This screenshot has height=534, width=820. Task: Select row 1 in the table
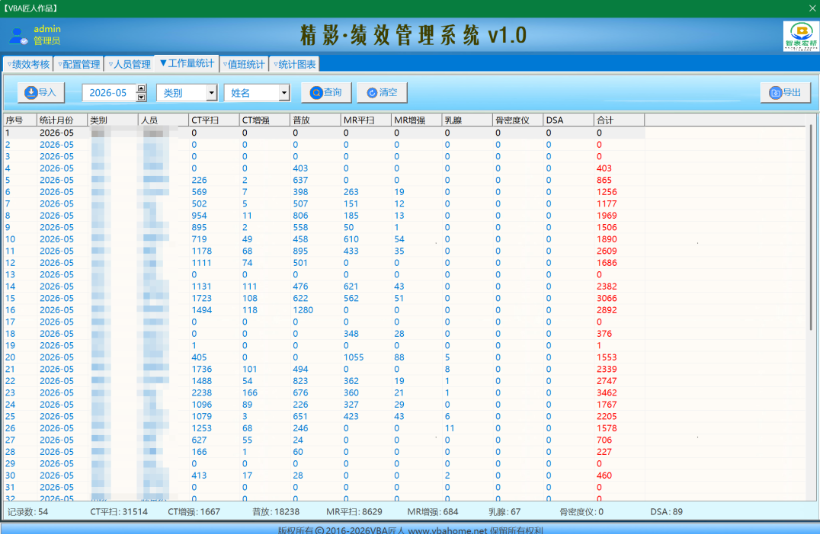coord(324,133)
